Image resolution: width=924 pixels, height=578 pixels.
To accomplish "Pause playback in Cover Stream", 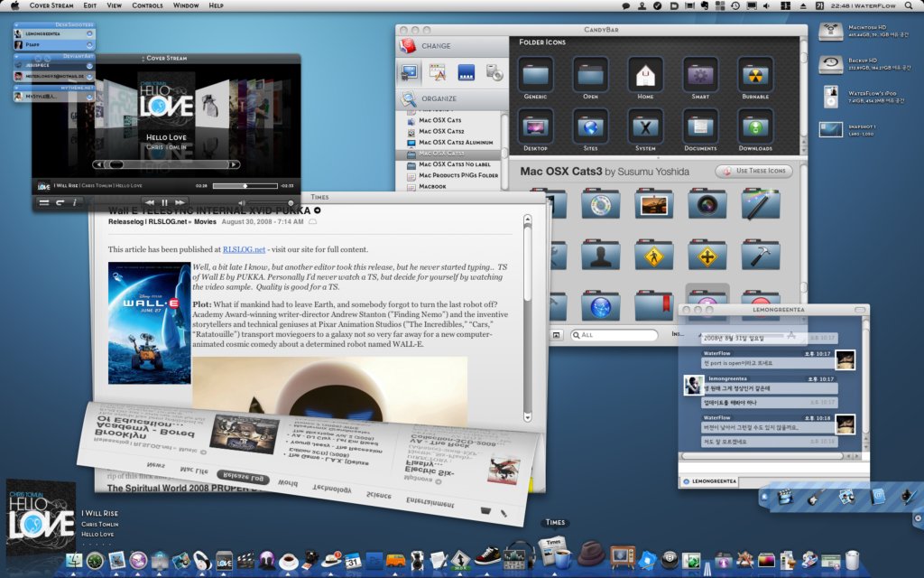I will tap(164, 203).
